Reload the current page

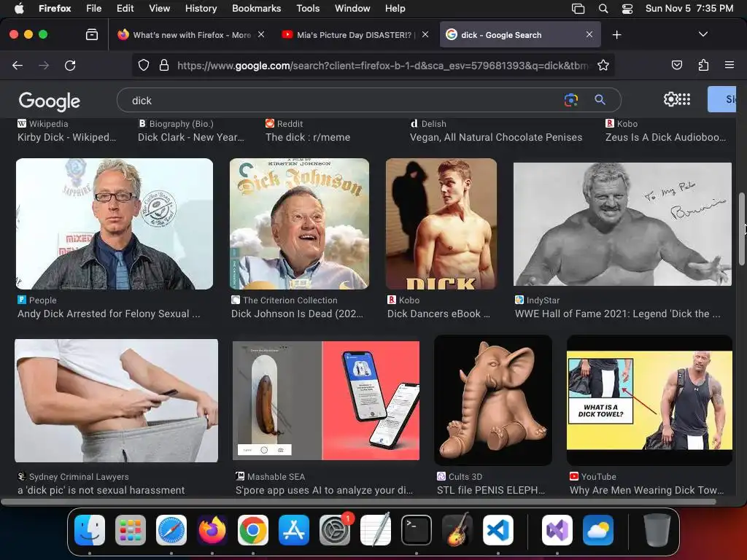pos(70,65)
